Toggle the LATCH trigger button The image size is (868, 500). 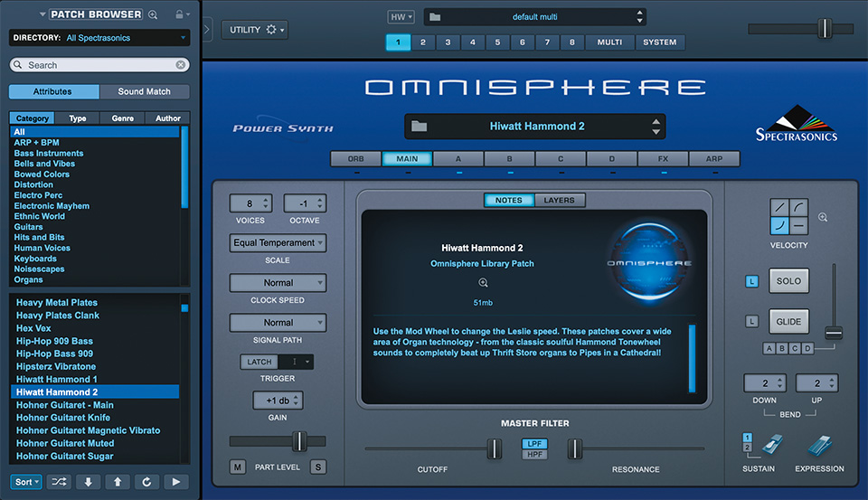pos(259,362)
